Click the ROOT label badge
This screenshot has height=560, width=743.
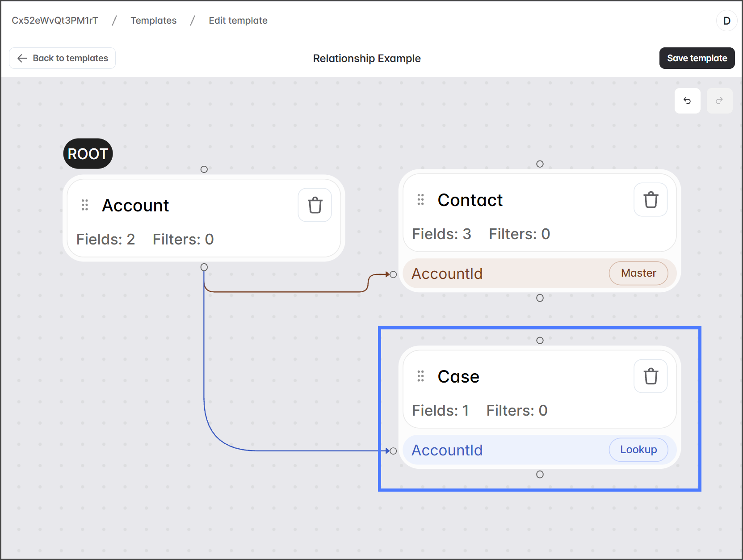click(x=88, y=154)
